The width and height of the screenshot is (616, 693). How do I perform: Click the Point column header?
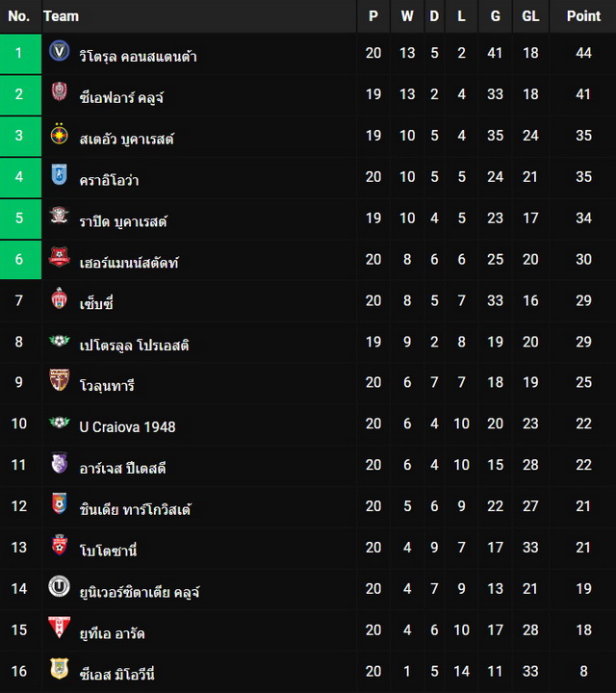583,16
